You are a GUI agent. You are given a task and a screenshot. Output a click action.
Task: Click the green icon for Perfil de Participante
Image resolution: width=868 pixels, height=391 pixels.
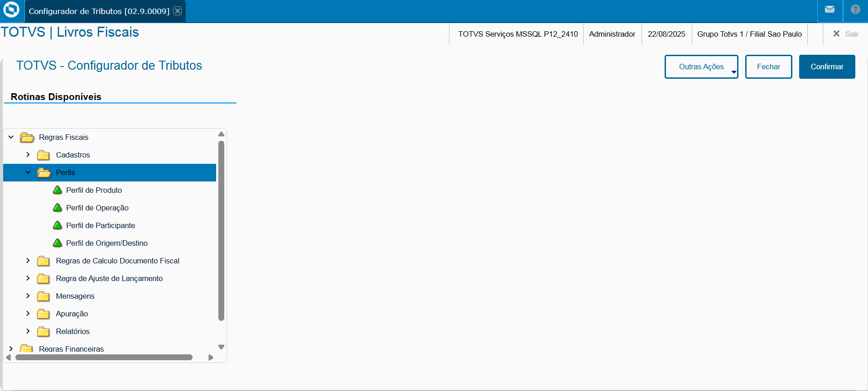[x=58, y=225]
